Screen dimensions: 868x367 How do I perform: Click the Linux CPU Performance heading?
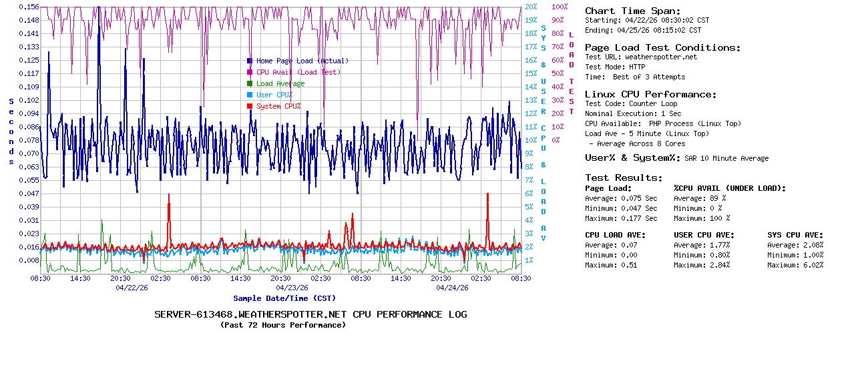[650, 94]
